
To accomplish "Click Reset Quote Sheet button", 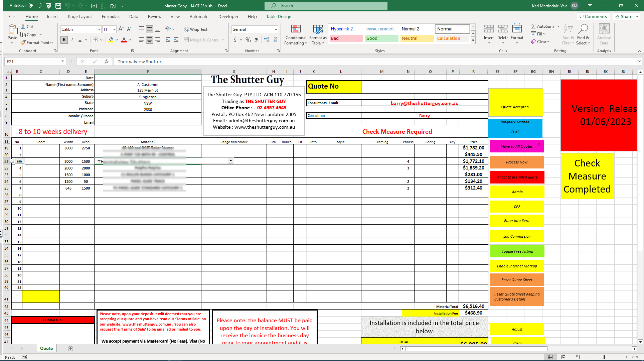I will pyautogui.click(x=517, y=280).
